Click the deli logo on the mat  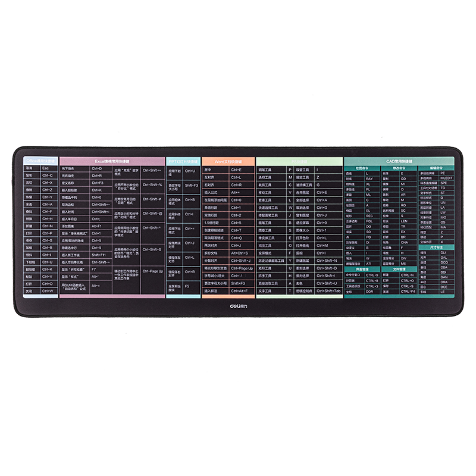pyautogui.click(x=239, y=306)
